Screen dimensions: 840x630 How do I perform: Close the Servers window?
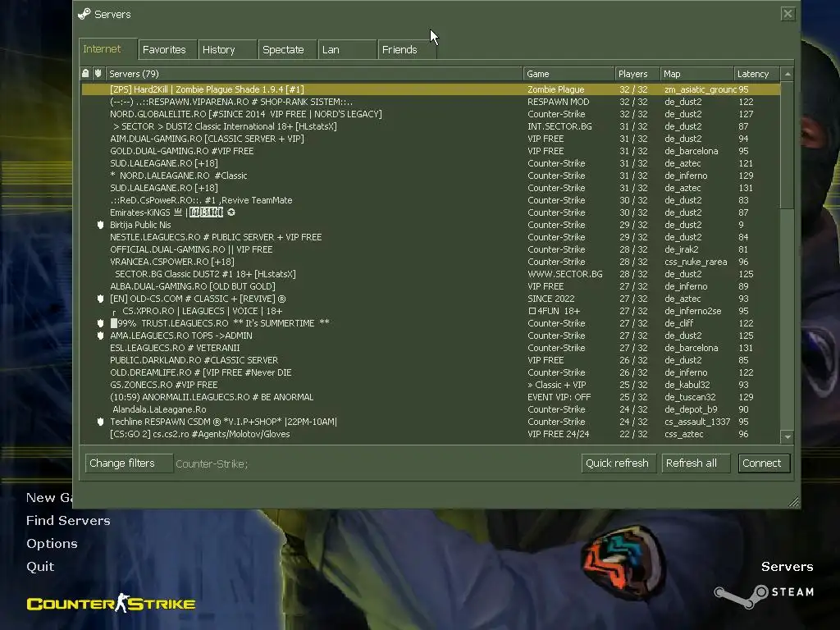[787, 14]
